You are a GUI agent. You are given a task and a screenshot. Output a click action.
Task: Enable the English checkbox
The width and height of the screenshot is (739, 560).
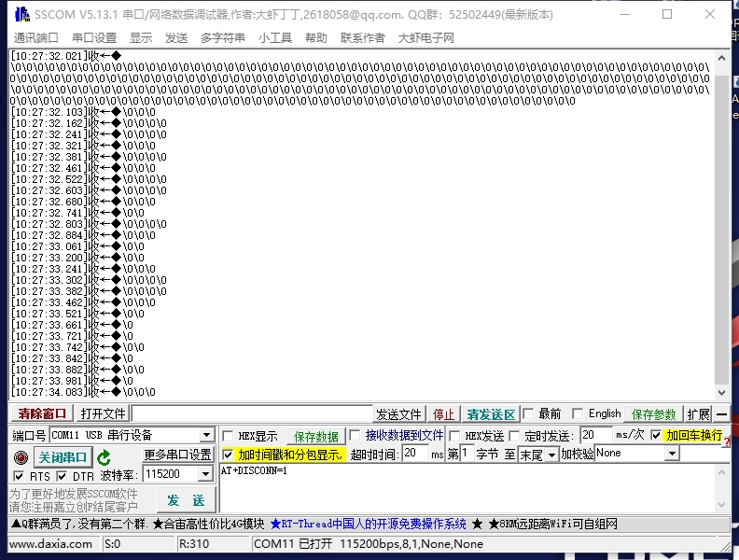[577, 413]
